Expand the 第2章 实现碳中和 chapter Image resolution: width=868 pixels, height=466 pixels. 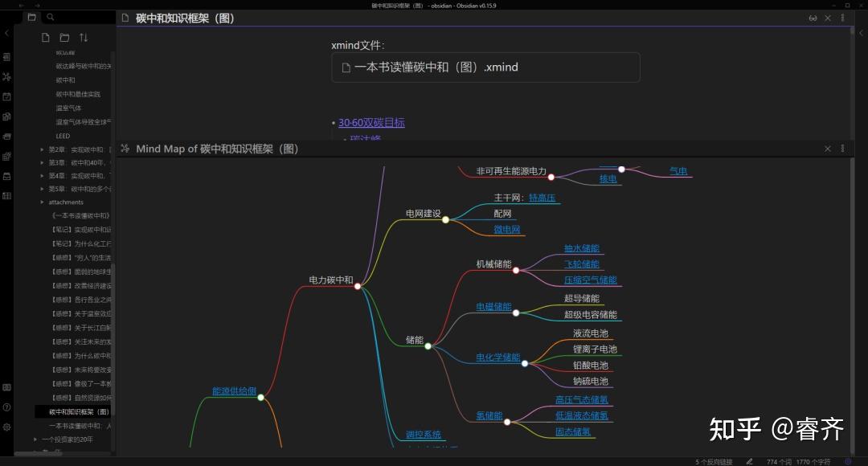click(x=42, y=149)
